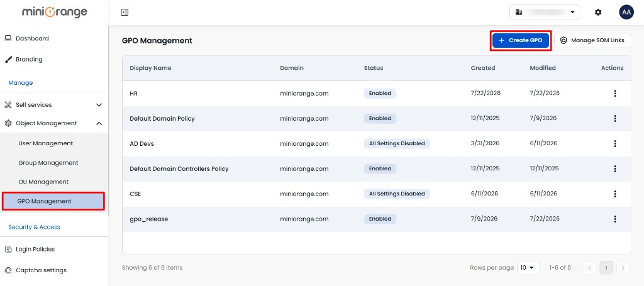Click the Domain column header

pos(292,68)
